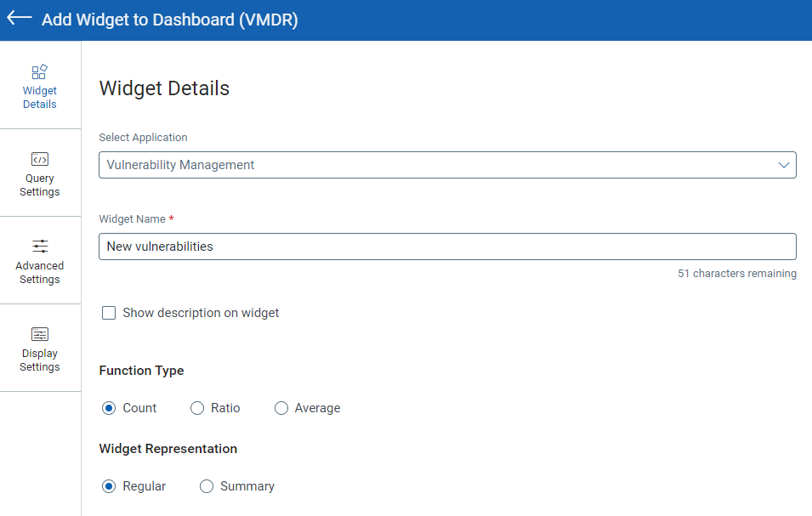The height and width of the screenshot is (516, 812).
Task: Enable Show description on widget
Action: coord(109,312)
